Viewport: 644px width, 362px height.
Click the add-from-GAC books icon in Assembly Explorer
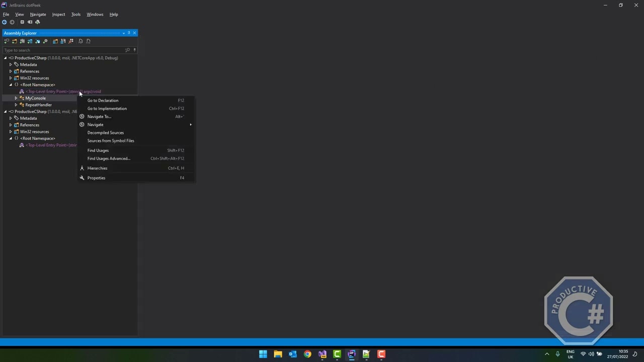coord(22,41)
